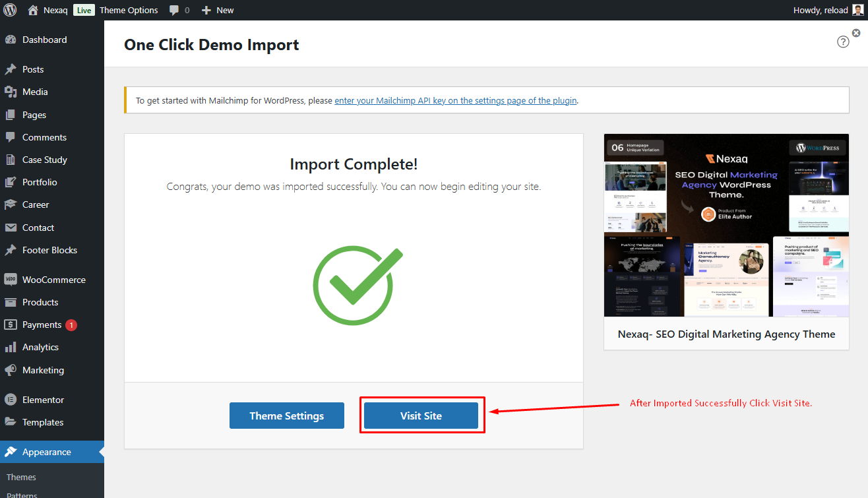Image resolution: width=868 pixels, height=498 pixels.
Task: Dismiss with the small X icon top right
Action: click(856, 32)
